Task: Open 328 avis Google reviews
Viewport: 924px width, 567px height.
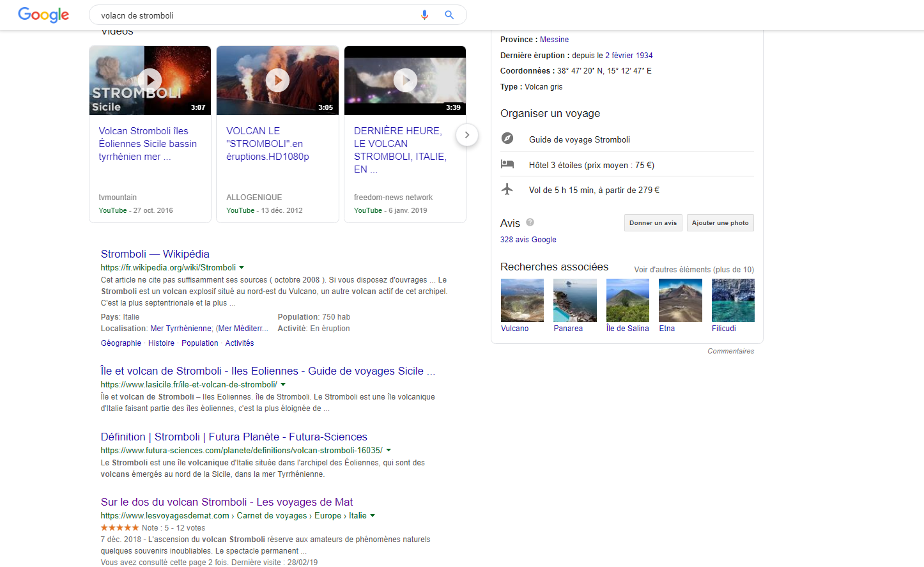Action: 528,240
